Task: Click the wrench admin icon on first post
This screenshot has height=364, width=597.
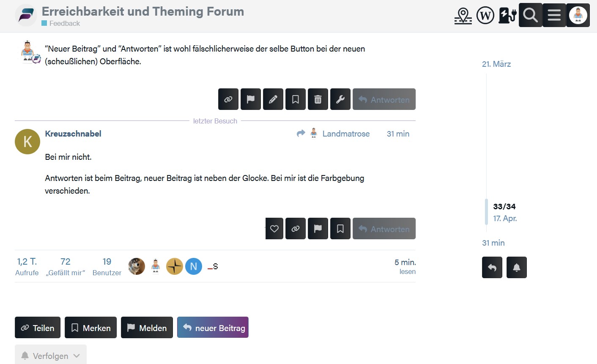Action: 340,99
